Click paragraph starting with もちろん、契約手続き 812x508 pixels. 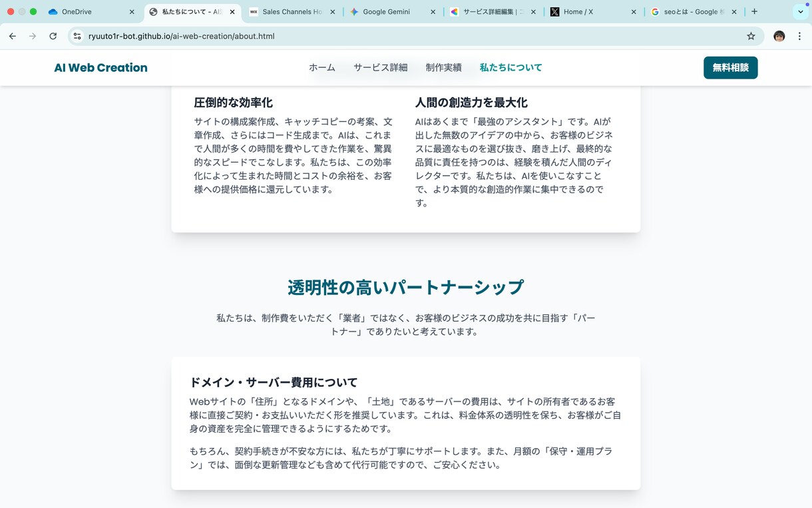click(401, 458)
